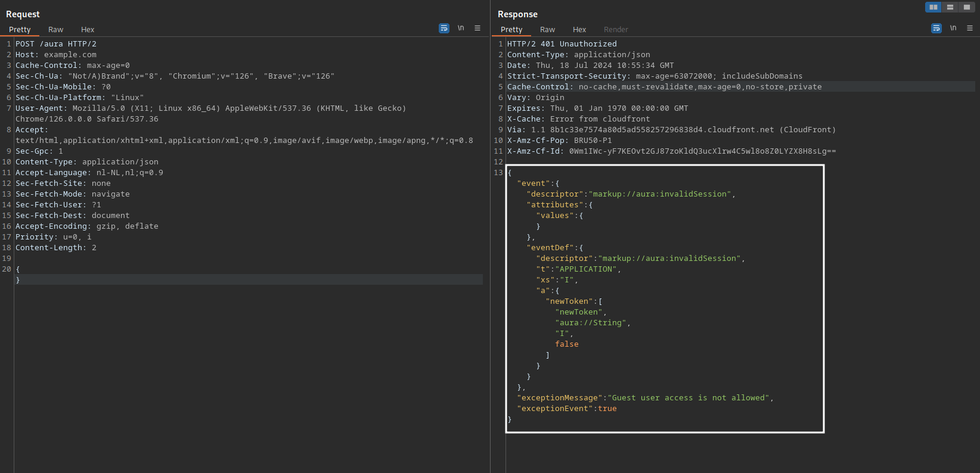The image size is (980, 473).
Task: Click the 'false' value in newToken array
Action: tap(567, 344)
